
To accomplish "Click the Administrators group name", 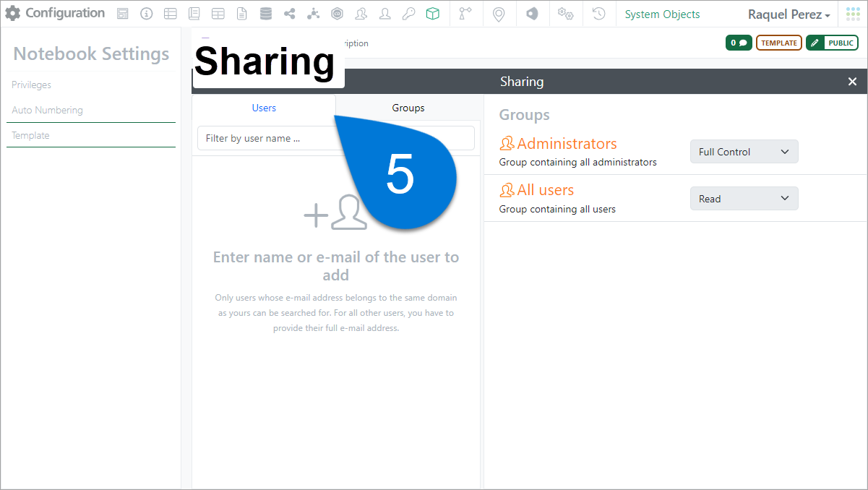I will [567, 143].
